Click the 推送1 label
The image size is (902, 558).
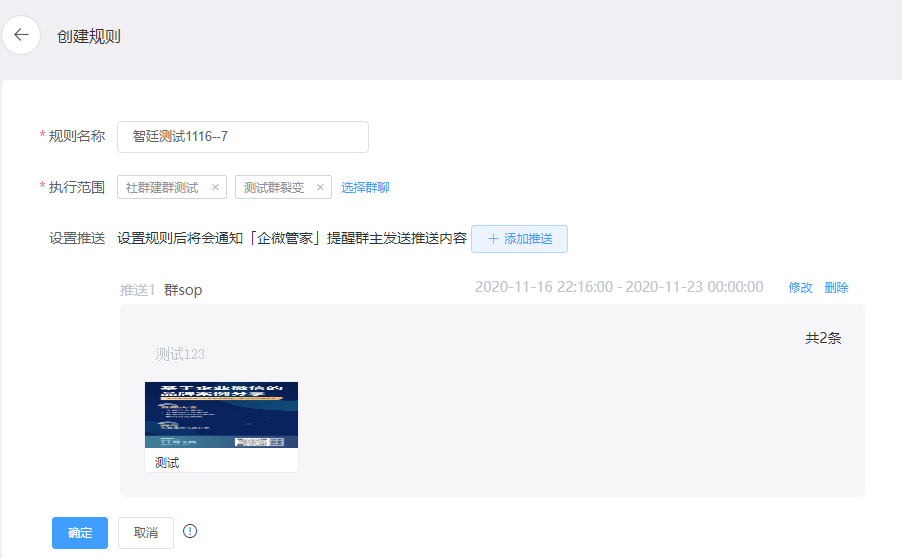point(137,290)
